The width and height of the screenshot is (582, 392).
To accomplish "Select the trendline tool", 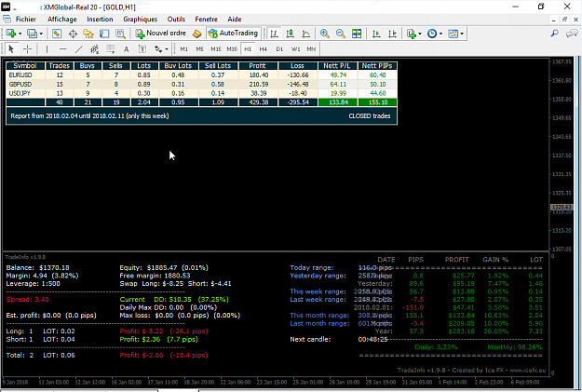I will 79,48.
